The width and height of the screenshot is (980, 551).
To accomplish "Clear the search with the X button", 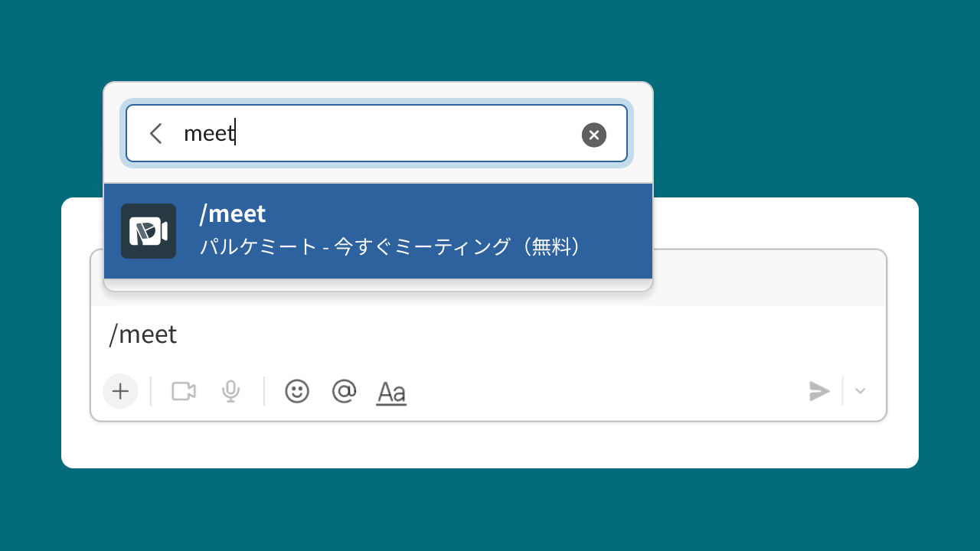I will click(594, 135).
